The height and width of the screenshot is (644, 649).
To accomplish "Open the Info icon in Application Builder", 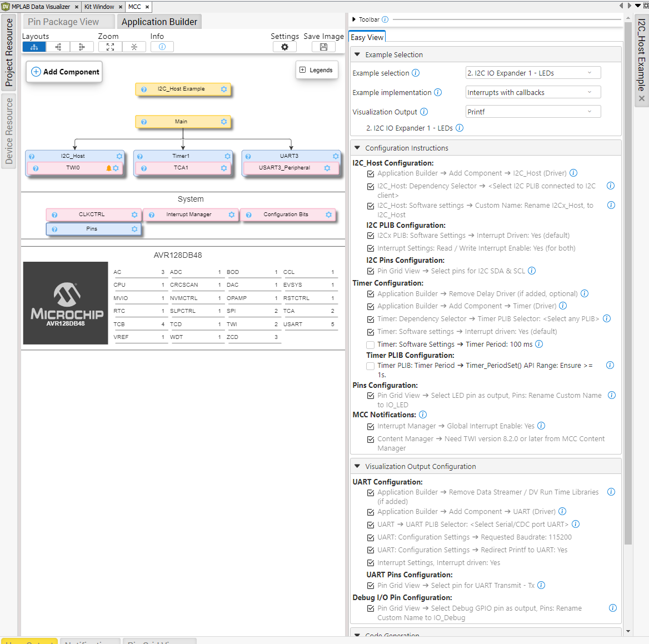I will 162,47.
